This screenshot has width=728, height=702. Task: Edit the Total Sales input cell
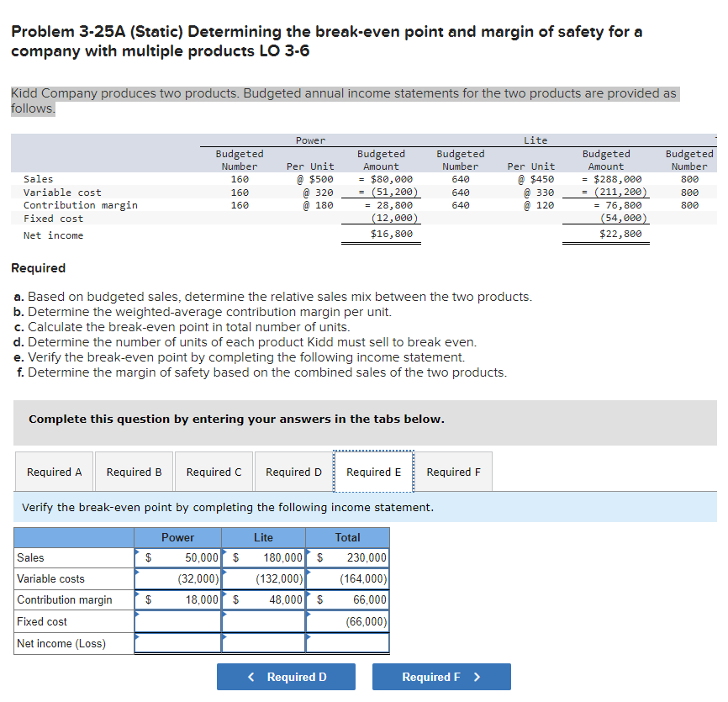coord(347,557)
